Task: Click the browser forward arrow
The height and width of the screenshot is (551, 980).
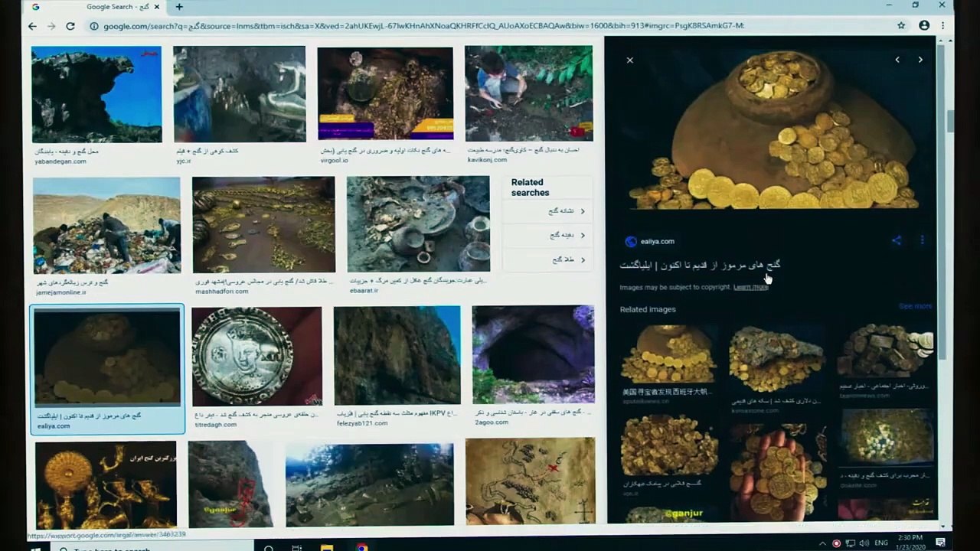Action: 51,26
